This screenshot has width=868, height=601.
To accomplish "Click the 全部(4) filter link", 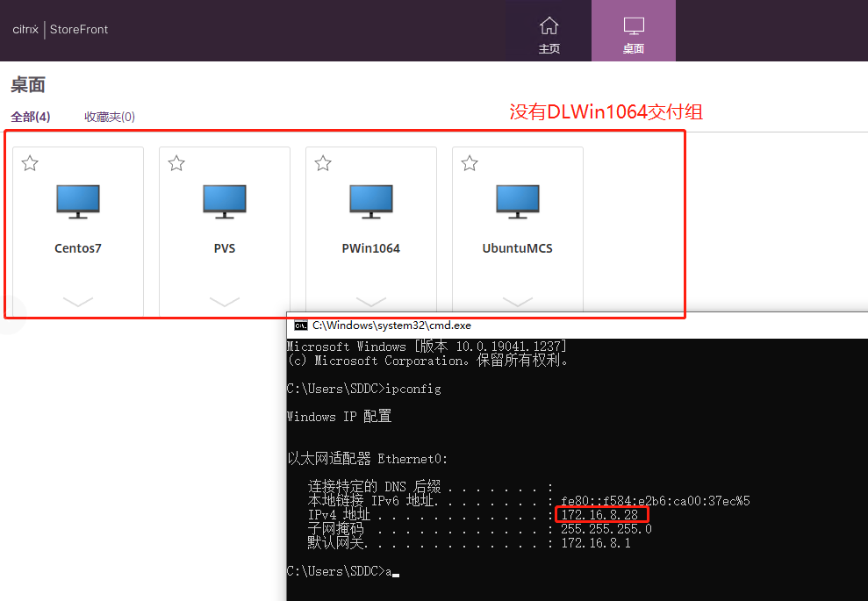I will point(30,115).
